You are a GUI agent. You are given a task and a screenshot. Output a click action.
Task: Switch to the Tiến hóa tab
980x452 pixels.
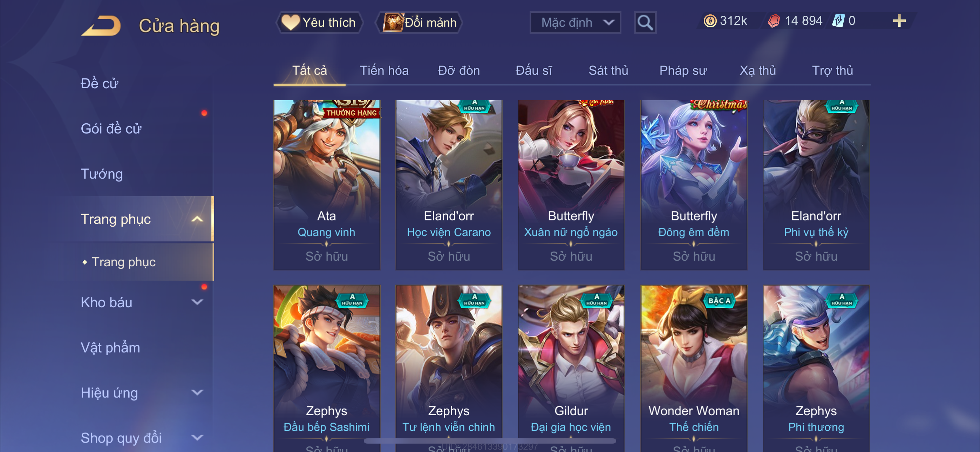(384, 70)
